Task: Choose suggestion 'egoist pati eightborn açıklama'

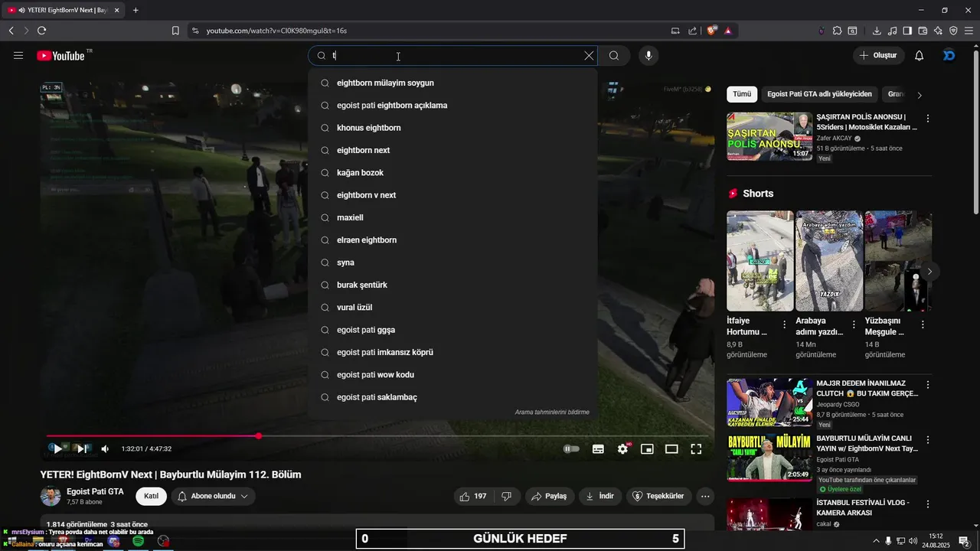Action: click(452, 105)
